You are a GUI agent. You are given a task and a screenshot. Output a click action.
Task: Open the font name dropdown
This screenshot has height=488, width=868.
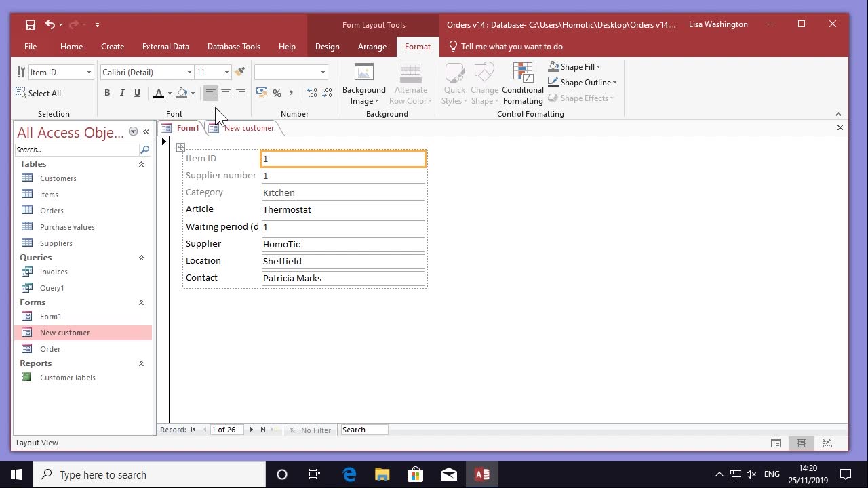click(189, 73)
